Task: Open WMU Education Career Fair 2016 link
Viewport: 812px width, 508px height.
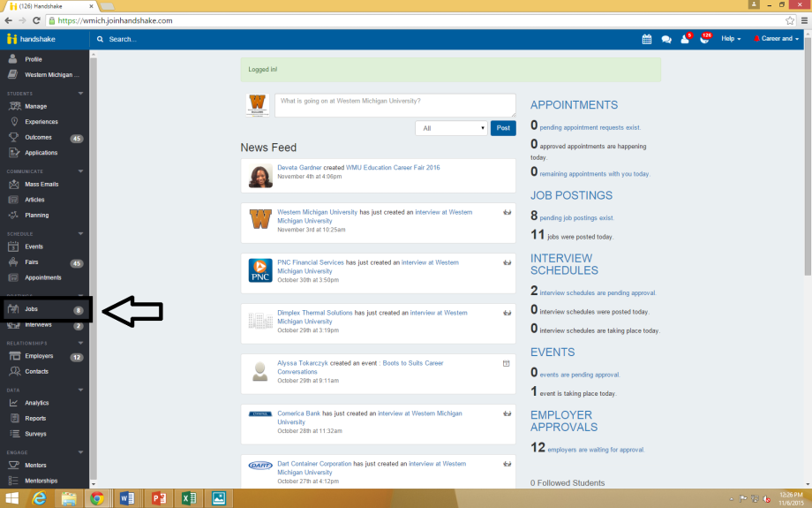Action: tap(393, 168)
